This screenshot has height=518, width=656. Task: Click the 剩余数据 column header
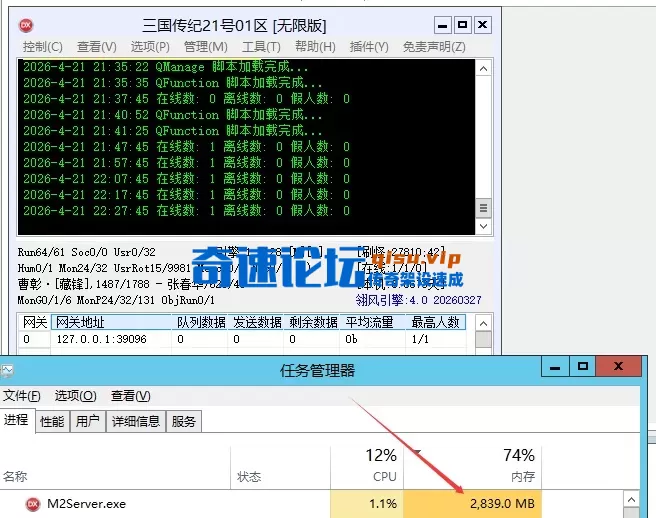tap(312, 322)
